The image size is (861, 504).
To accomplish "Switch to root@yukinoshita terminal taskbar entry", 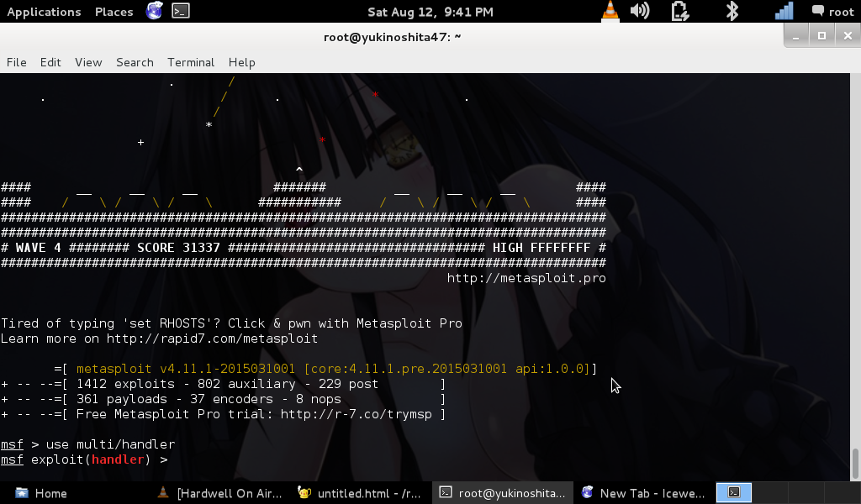I will [503, 493].
